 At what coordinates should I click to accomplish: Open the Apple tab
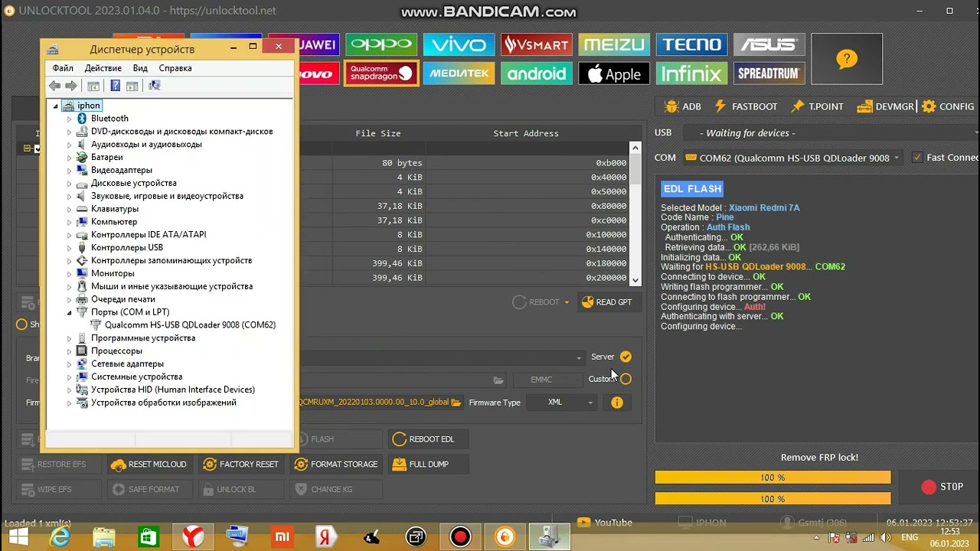(614, 73)
